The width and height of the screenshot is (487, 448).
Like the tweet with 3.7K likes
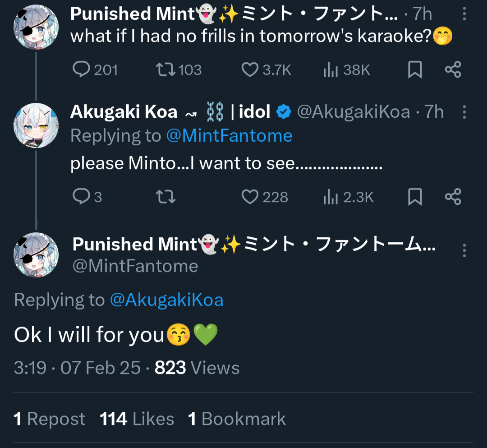click(249, 69)
